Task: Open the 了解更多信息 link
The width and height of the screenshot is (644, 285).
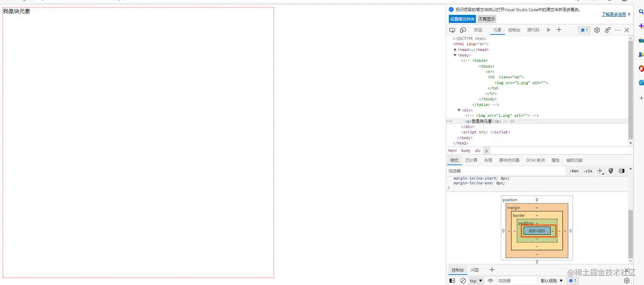Action: tap(614, 14)
